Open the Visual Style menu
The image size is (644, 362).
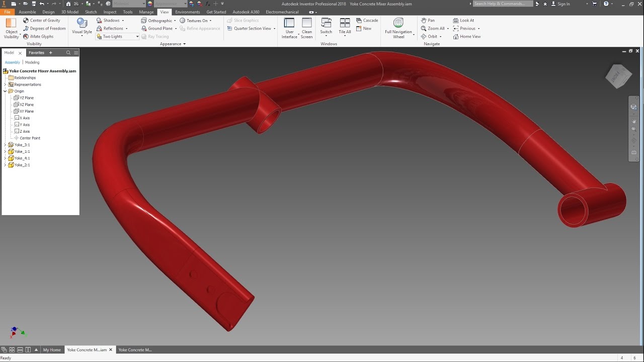82,28
